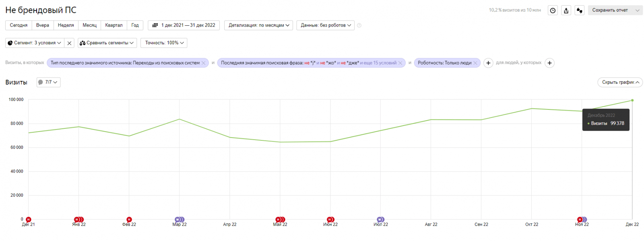644x241 pixels.
Task: Select the Вчера period tab
Action: tap(43, 25)
